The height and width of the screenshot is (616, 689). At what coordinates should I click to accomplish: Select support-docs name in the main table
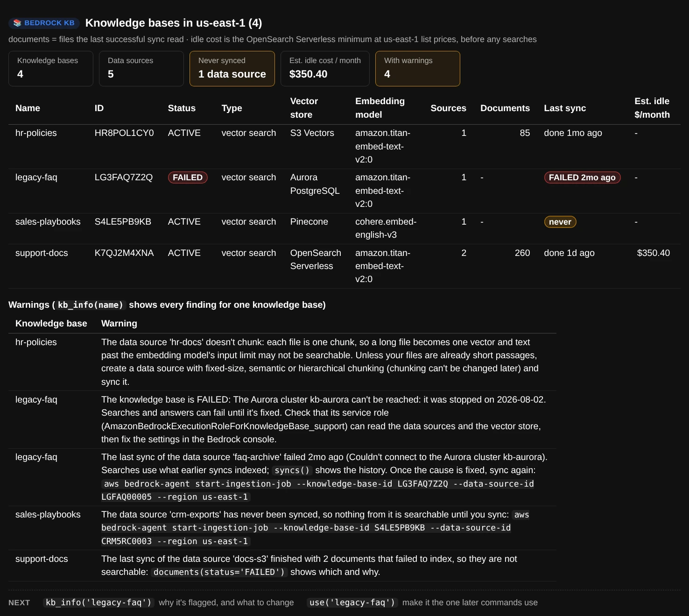point(42,253)
